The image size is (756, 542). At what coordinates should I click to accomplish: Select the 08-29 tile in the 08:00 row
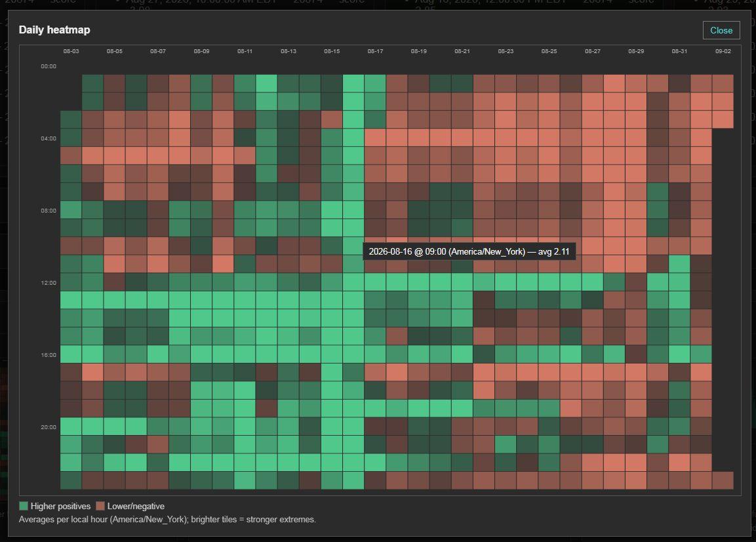pyautogui.click(x=636, y=209)
